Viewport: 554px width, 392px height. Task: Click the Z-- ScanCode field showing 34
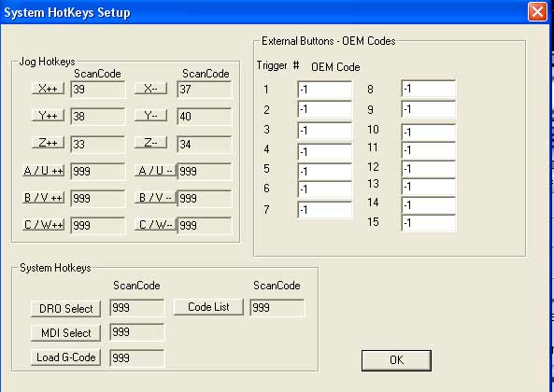[205, 144]
